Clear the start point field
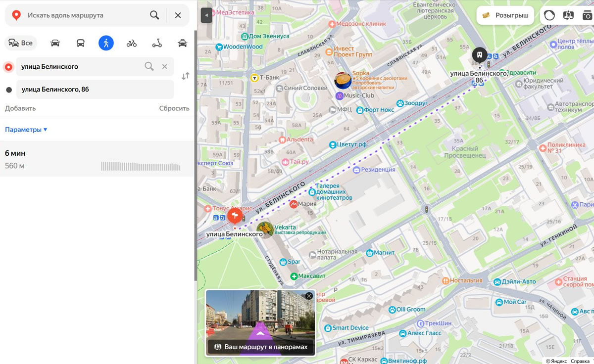The image size is (594, 364). pos(165,66)
